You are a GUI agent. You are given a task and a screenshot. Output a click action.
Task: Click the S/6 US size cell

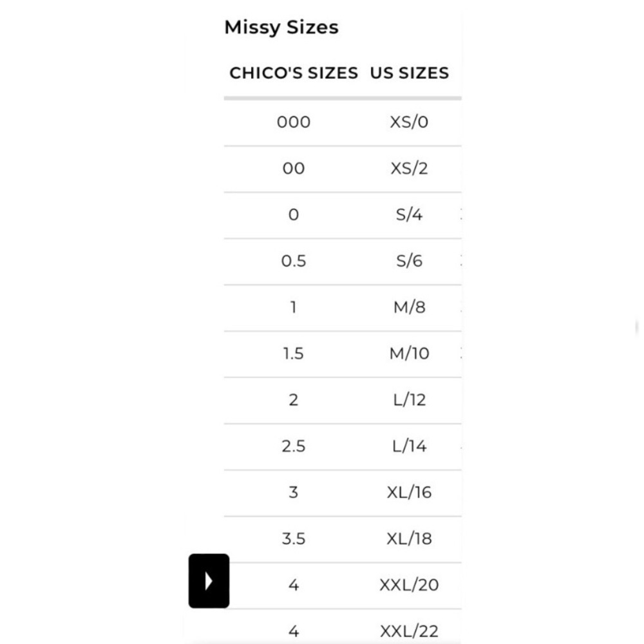pyautogui.click(x=409, y=261)
